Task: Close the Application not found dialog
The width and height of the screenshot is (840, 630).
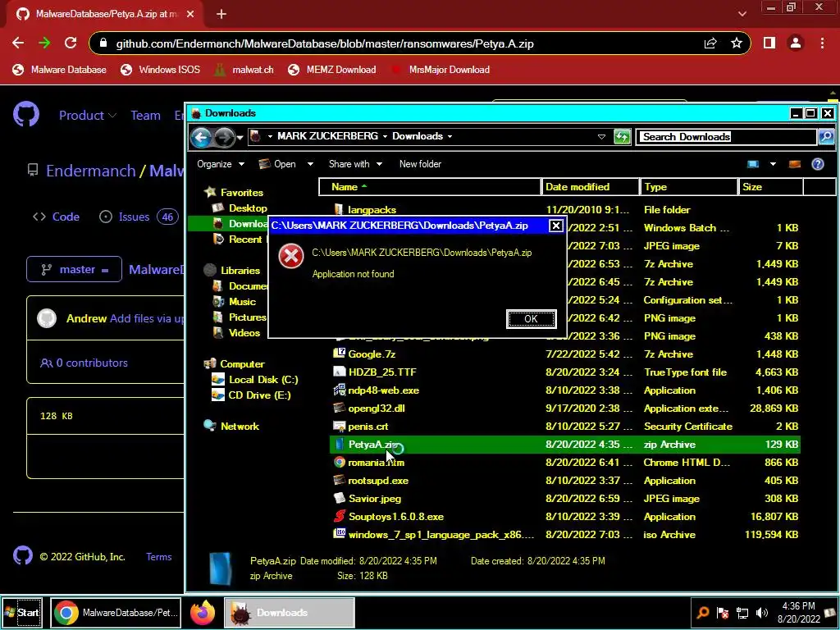Action: pyautogui.click(x=556, y=226)
